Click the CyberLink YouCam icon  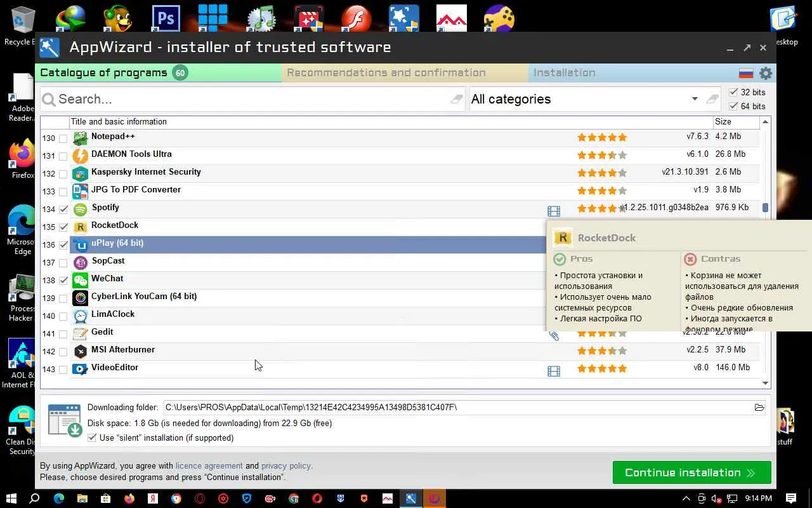pyautogui.click(x=80, y=298)
